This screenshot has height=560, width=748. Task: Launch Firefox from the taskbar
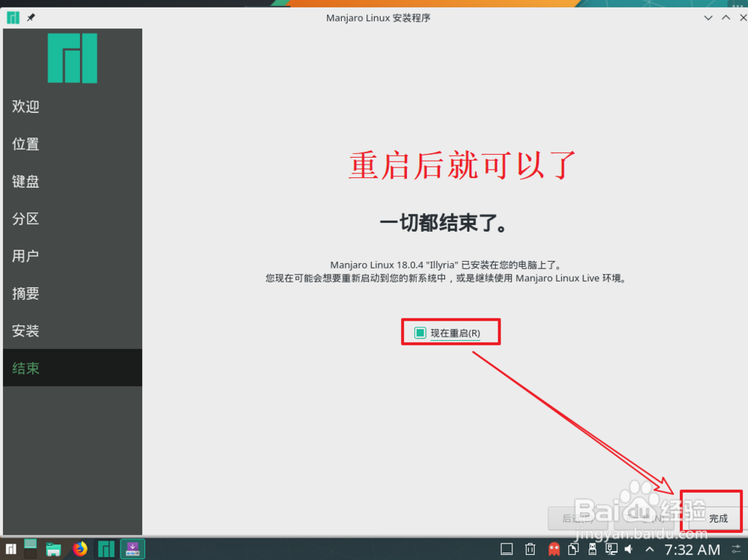tap(80, 549)
